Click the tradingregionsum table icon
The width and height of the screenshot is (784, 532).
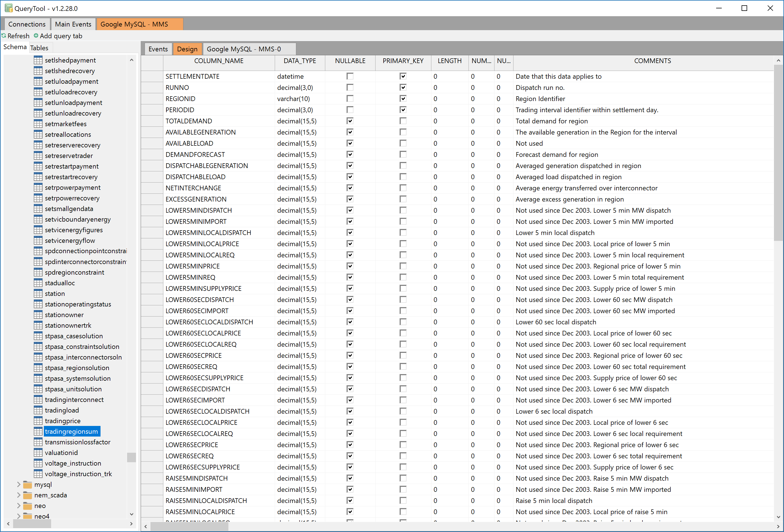[38, 432]
